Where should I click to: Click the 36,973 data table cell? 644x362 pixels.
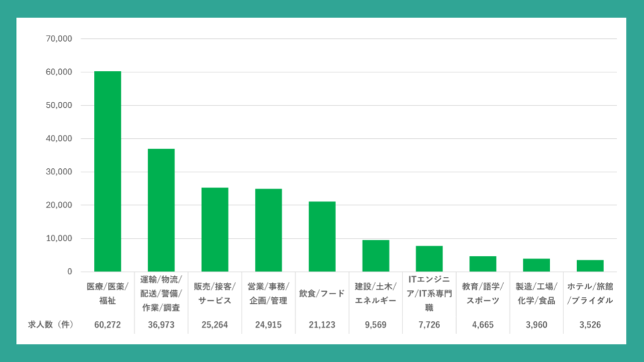[x=161, y=324]
